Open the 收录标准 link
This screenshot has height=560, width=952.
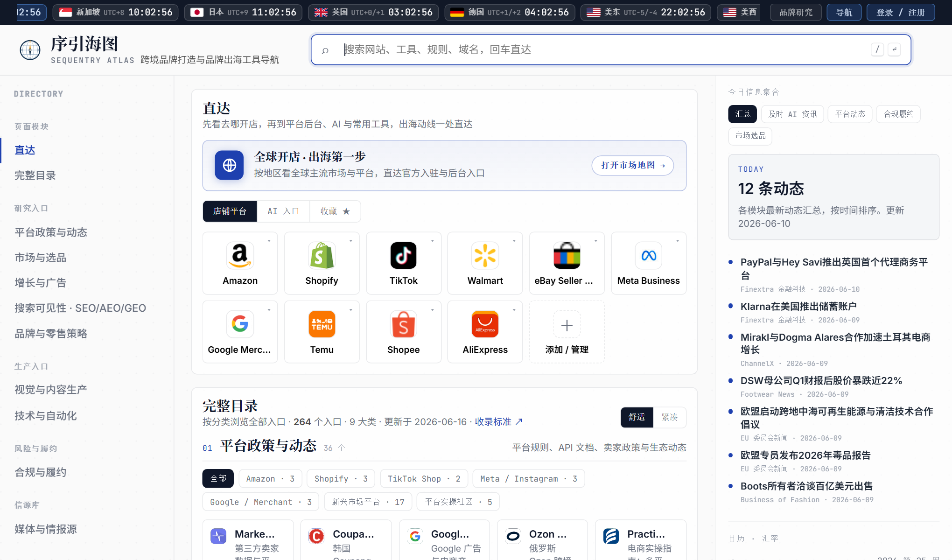pyautogui.click(x=498, y=422)
